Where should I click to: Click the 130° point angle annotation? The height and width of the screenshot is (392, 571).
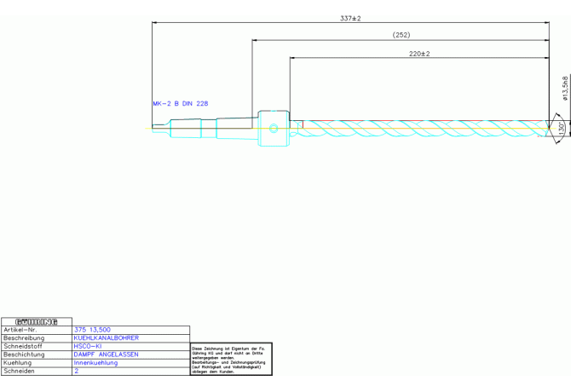(x=562, y=129)
